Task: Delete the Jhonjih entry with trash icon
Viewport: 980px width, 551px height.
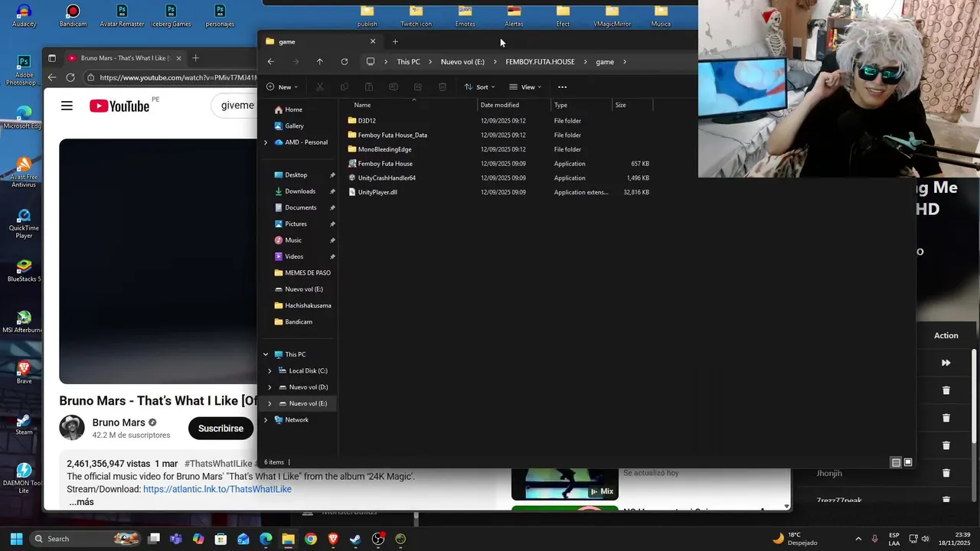Action: click(946, 473)
